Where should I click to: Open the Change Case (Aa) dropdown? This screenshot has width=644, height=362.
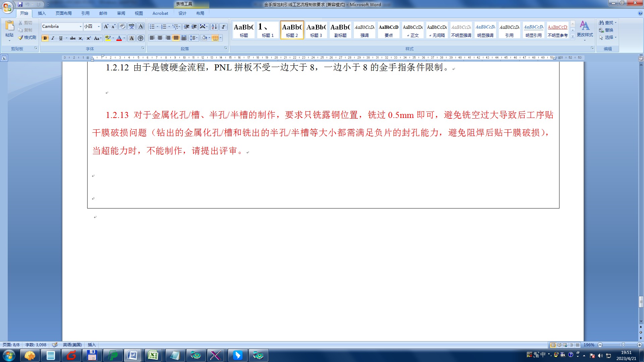click(98, 38)
